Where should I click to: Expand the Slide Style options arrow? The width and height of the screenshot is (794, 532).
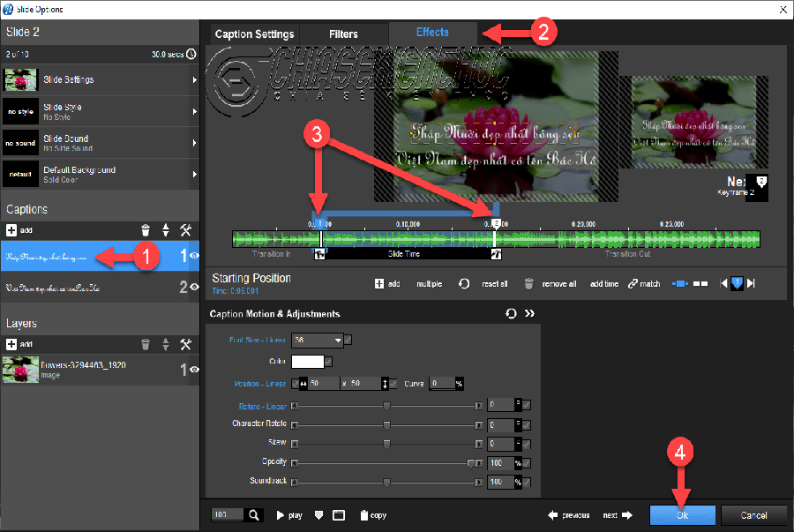[x=194, y=111]
